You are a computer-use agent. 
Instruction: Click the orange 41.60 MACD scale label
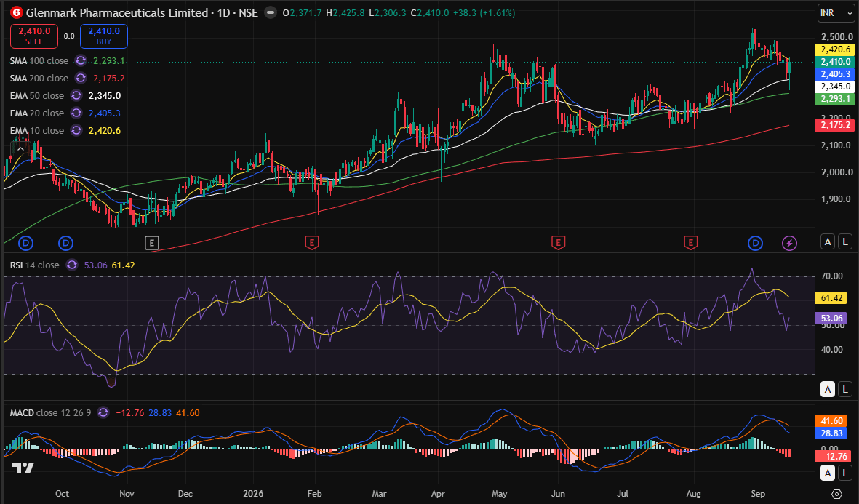[x=831, y=421]
